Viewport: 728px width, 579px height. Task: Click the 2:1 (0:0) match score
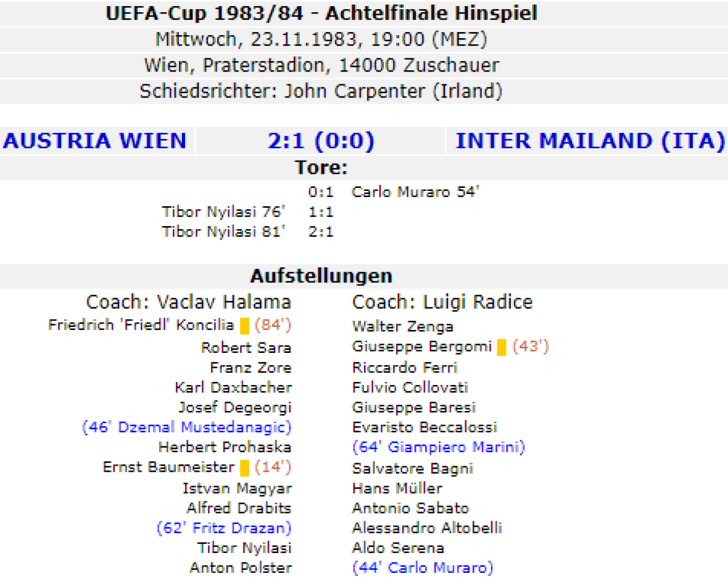(x=321, y=141)
